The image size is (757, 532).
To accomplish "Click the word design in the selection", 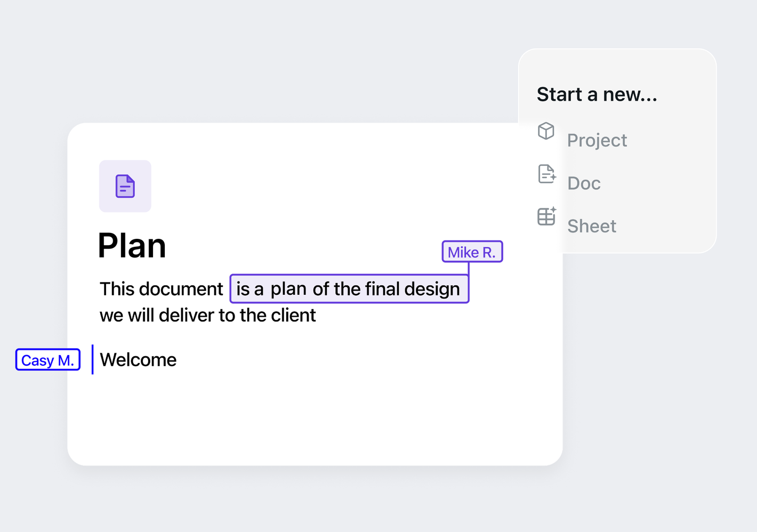I will 432,289.
